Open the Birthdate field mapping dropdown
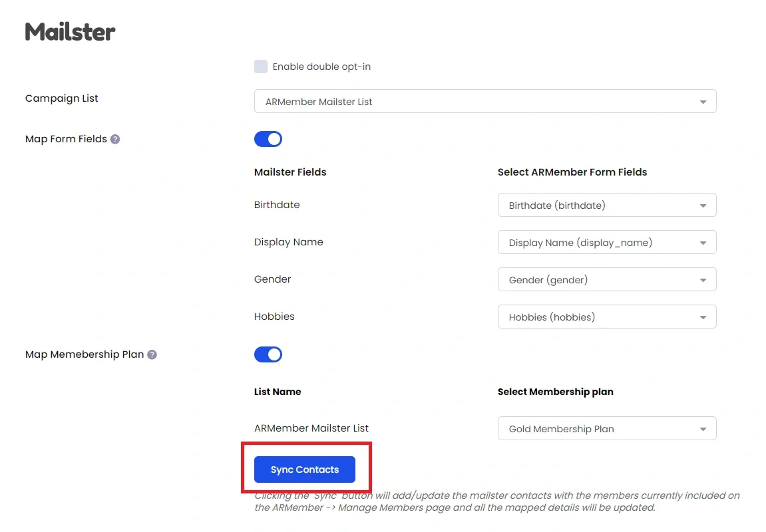Screen dimensions: 766x532 click(607, 205)
